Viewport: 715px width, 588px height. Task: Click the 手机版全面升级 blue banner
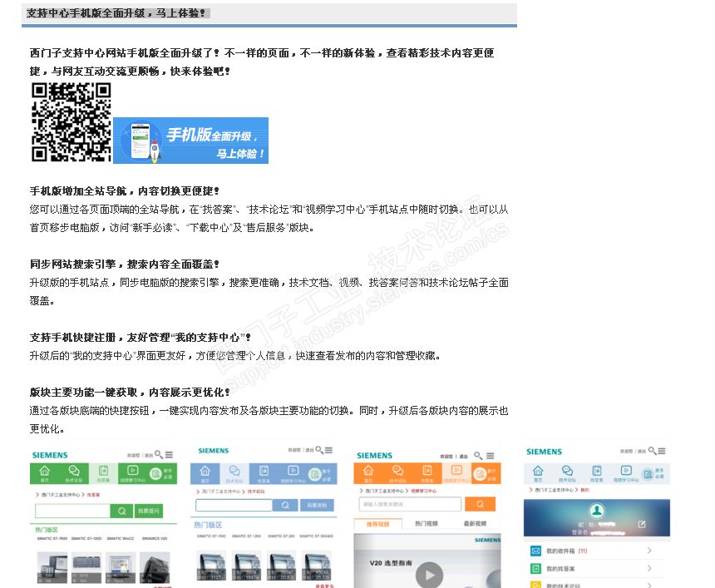(190, 141)
